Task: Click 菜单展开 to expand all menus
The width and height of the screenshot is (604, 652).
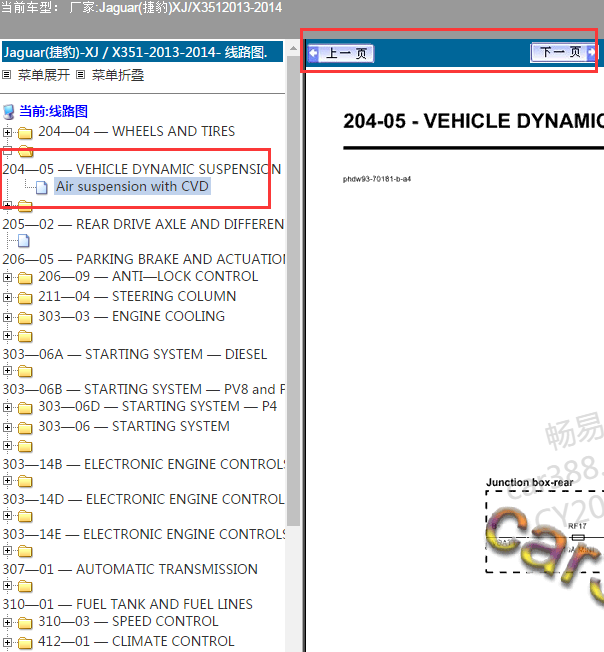Action: pyautogui.click(x=44, y=75)
